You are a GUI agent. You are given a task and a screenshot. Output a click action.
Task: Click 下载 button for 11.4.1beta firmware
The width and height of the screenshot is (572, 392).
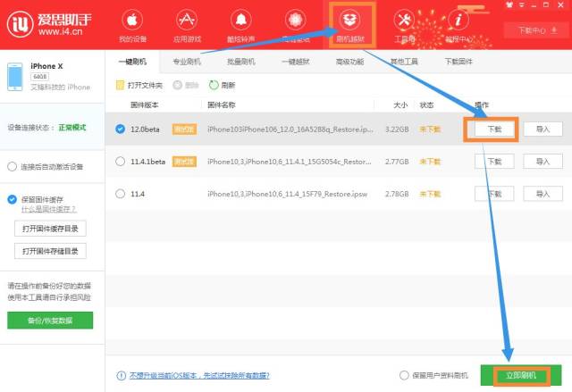click(x=494, y=162)
